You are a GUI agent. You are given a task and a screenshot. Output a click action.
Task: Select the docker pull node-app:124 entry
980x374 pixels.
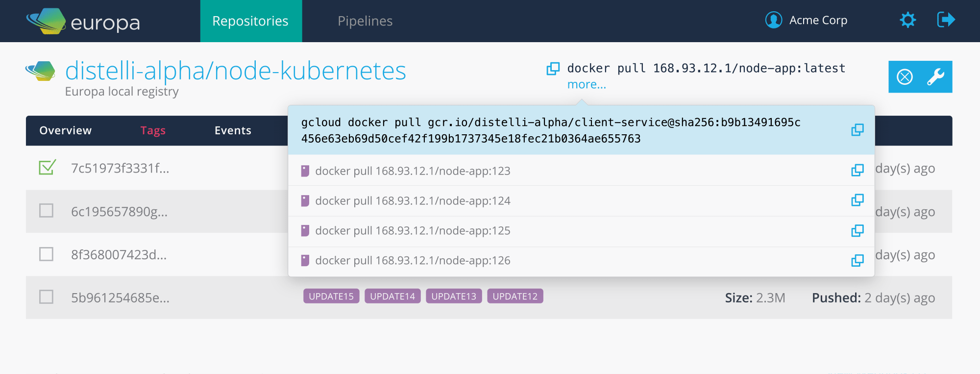[x=413, y=201]
